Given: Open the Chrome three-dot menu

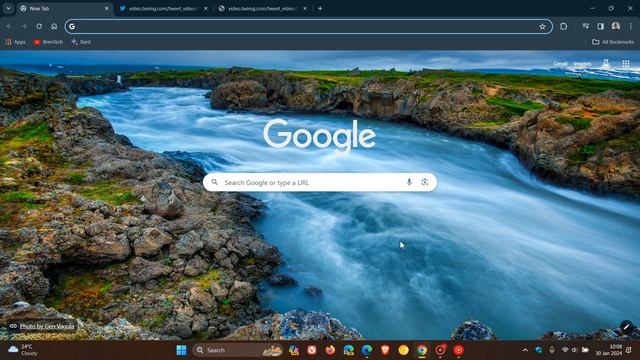Looking at the screenshot, I should pos(631,27).
